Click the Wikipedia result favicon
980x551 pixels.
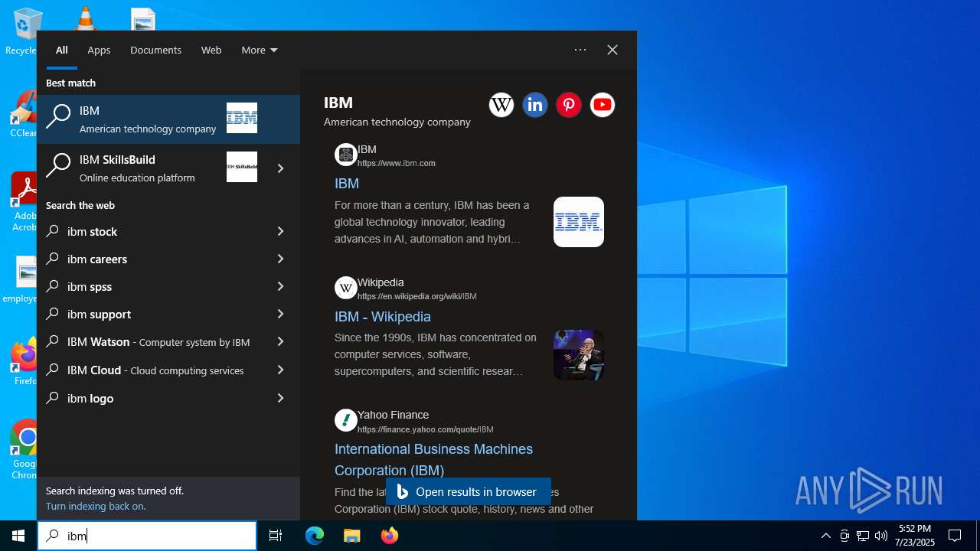346,288
